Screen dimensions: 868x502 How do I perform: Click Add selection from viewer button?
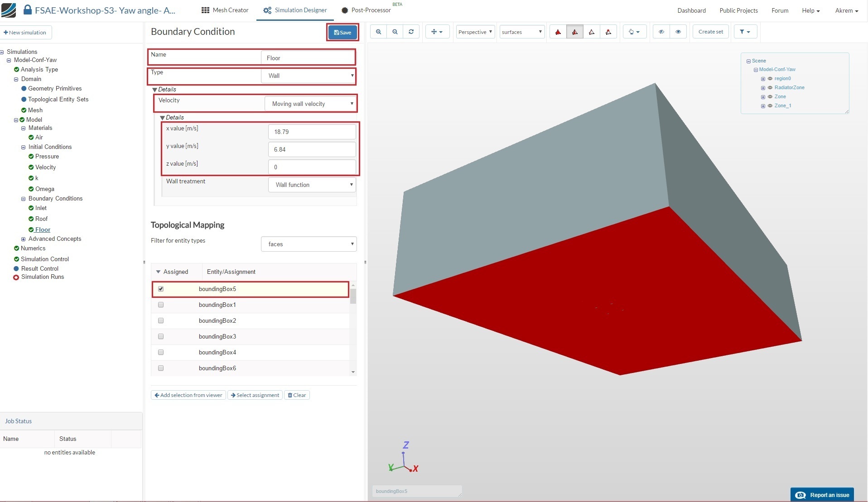(188, 395)
